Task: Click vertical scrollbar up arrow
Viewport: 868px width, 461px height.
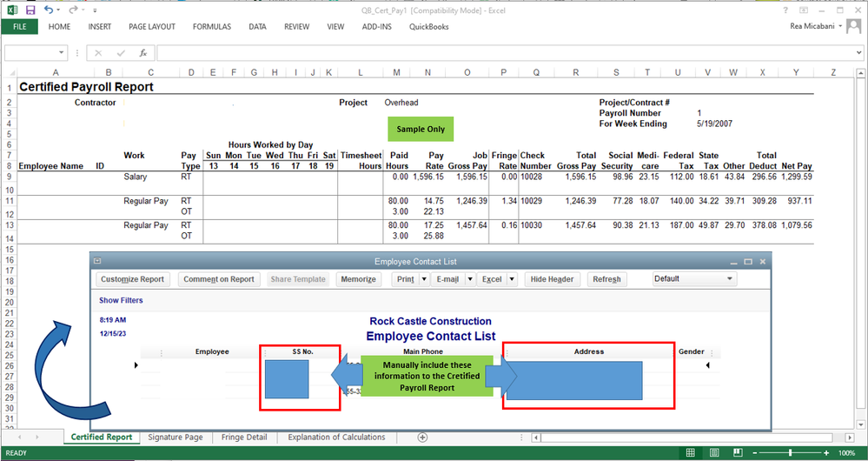Action: tap(861, 73)
